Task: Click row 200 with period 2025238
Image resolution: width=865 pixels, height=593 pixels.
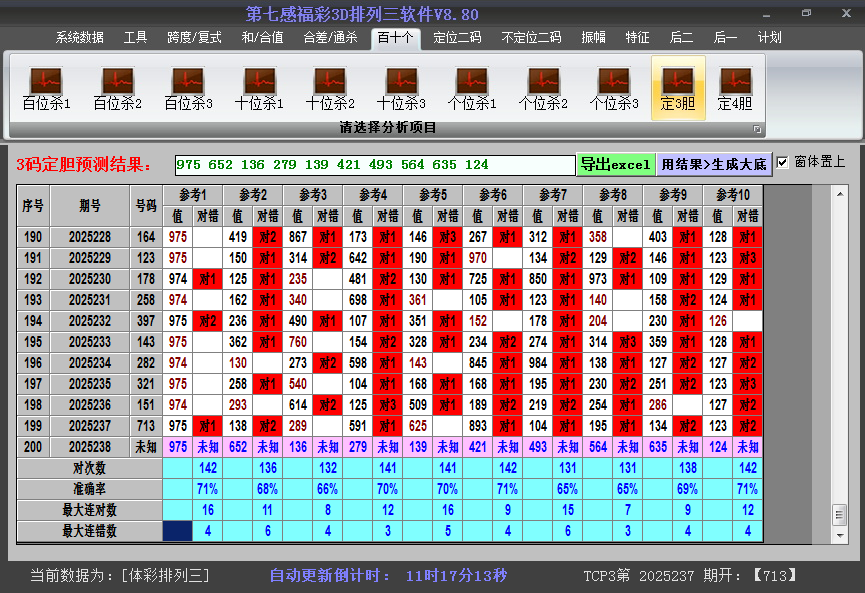Action: coord(91,447)
